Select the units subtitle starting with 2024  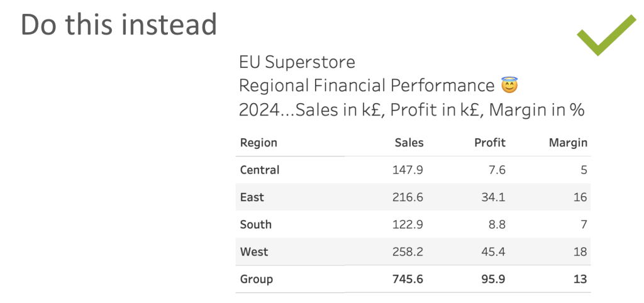coord(411,110)
